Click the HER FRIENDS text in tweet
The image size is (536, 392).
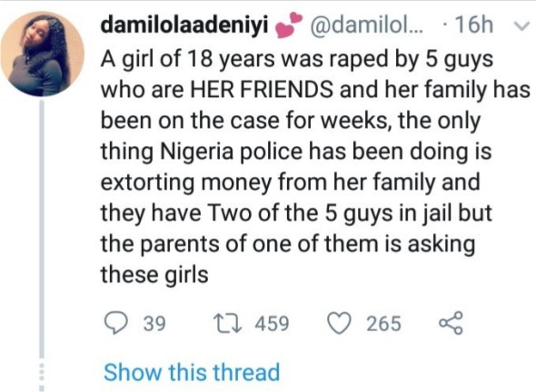[262, 90]
